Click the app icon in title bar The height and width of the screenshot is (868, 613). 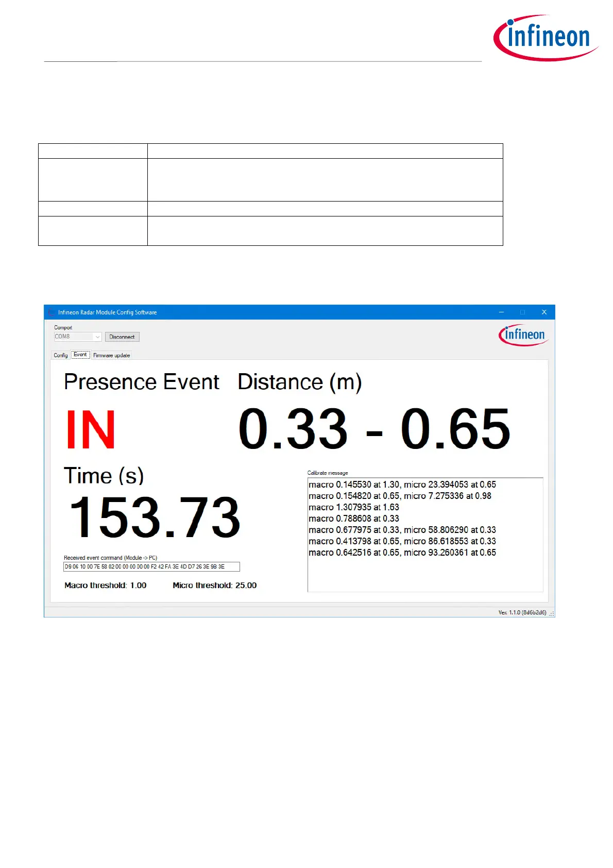[x=51, y=312]
